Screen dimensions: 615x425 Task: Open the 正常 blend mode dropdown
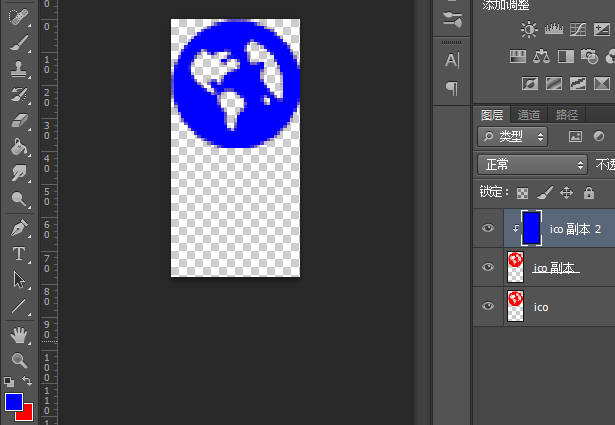(533, 165)
